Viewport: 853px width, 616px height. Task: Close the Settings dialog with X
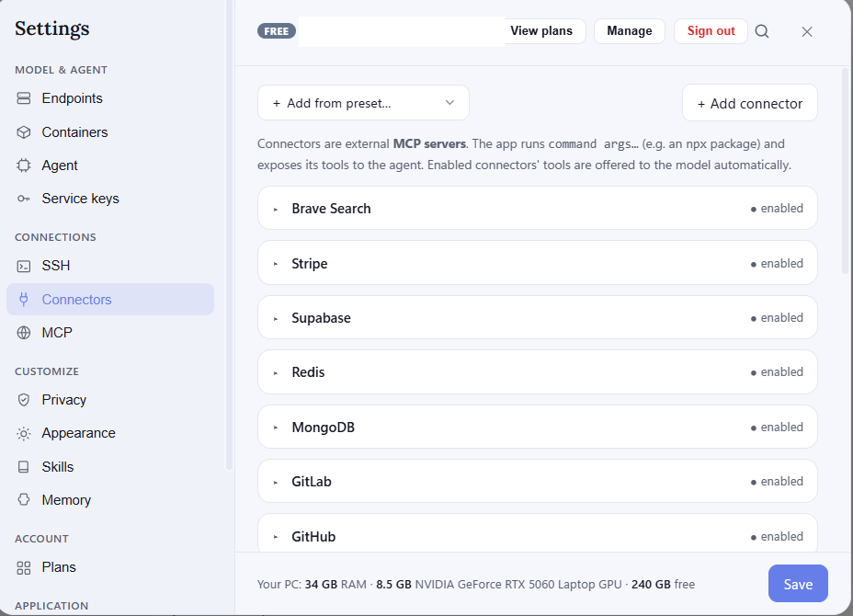[x=807, y=31]
